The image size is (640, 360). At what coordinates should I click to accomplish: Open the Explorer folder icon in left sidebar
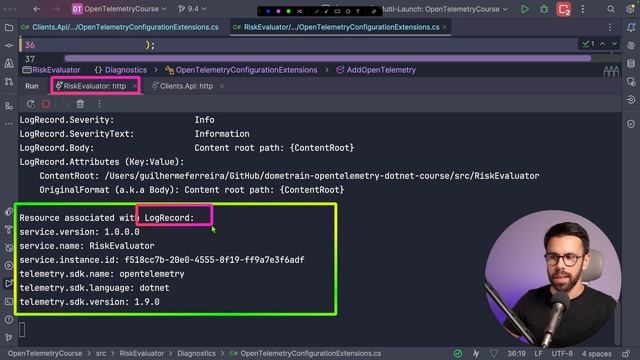[x=9, y=27]
